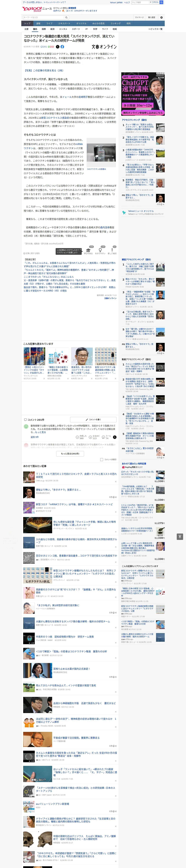
Task: Click the mRNAワクチン link in the article text
Action: (53, 146)
